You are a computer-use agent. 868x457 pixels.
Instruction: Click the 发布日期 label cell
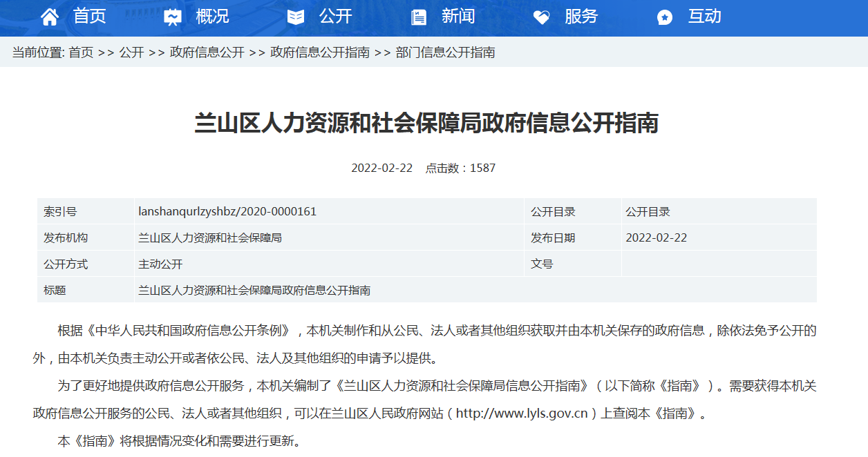[573, 237]
